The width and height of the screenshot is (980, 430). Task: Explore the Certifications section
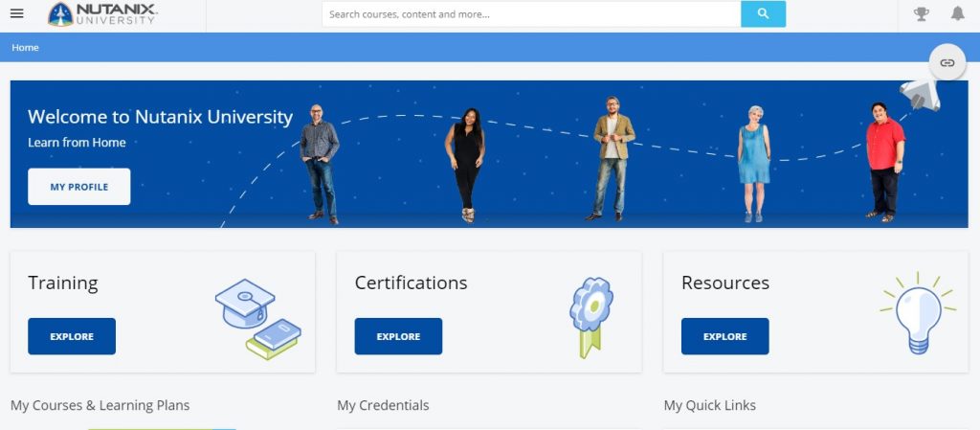(398, 336)
